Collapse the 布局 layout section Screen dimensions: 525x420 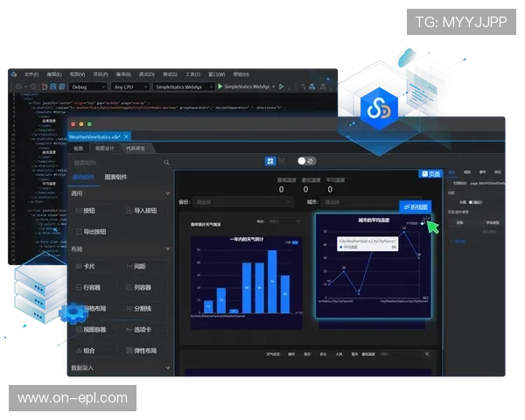[x=167, y=248]
